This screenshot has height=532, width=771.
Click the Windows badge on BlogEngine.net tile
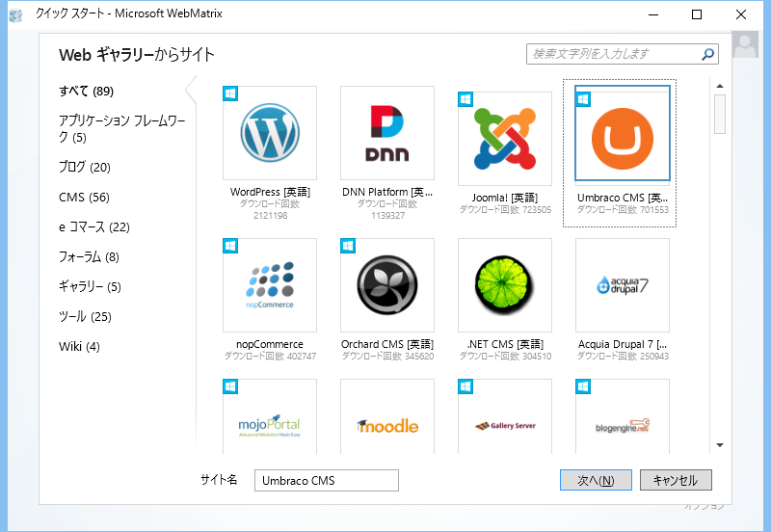[583, 386]
